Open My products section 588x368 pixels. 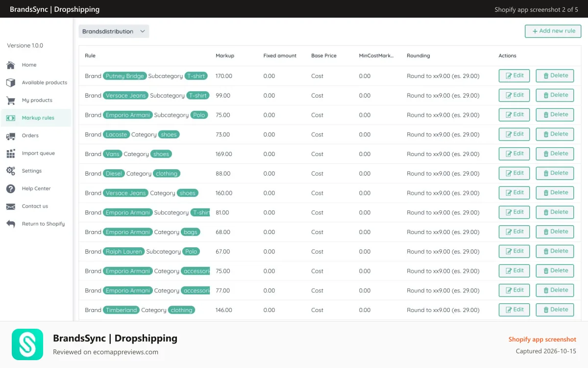36,100
